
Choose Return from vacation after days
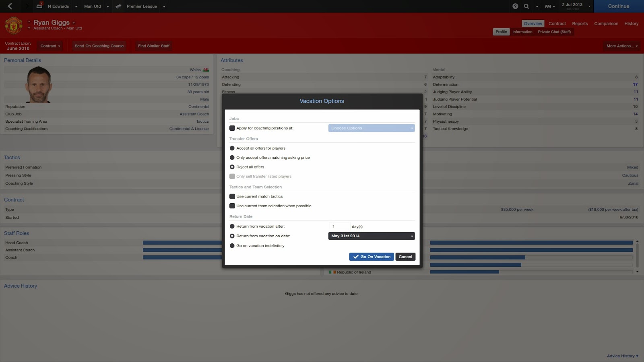coord(232,226)
